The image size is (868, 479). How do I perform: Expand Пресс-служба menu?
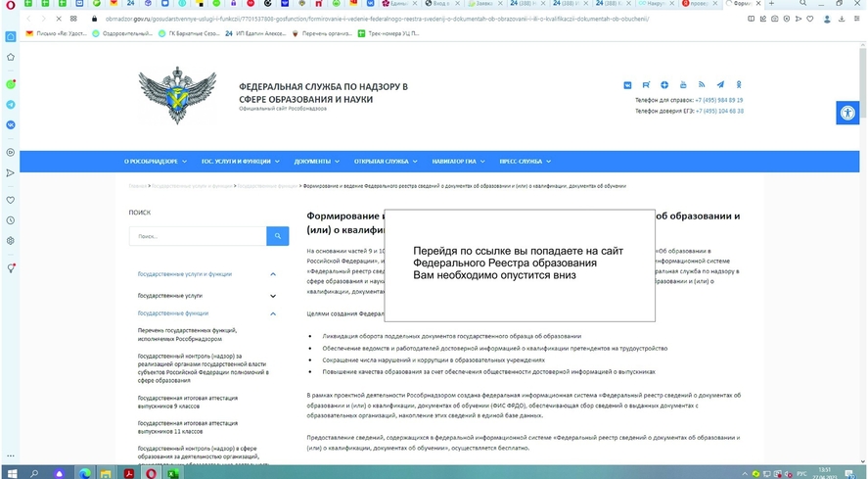tap(525, 162)
